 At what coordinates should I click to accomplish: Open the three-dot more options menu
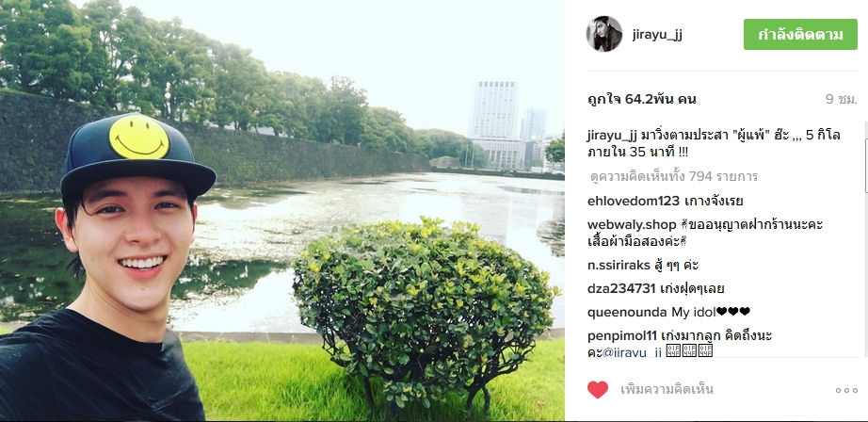846,390
